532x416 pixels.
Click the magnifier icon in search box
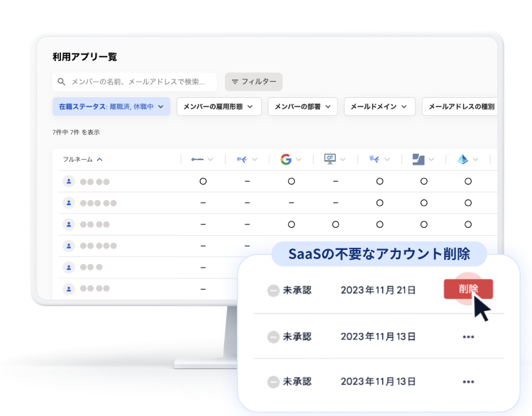tap(62, 82)
